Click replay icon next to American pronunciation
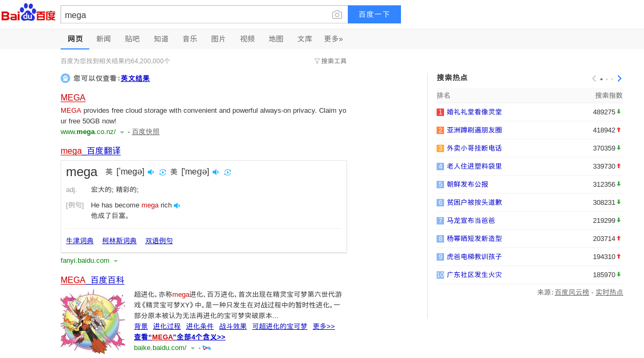The image size is (644, 358). click(228, 172)
